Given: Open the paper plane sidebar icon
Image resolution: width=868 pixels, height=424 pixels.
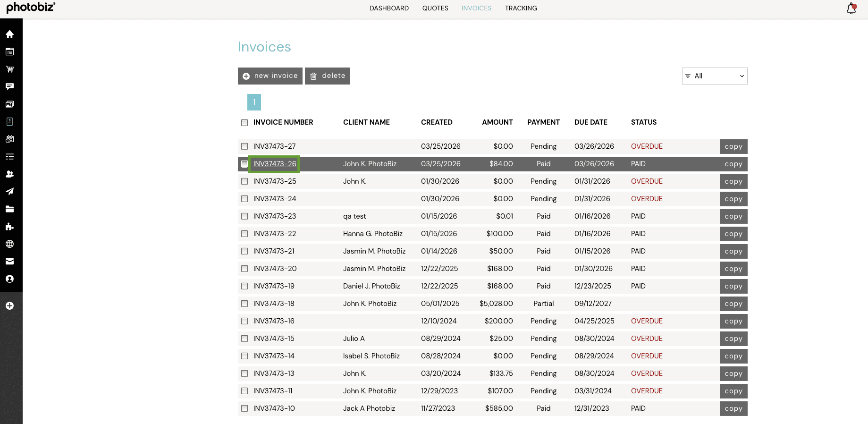Looking at the screenshot, I should [x=9, y=192].
